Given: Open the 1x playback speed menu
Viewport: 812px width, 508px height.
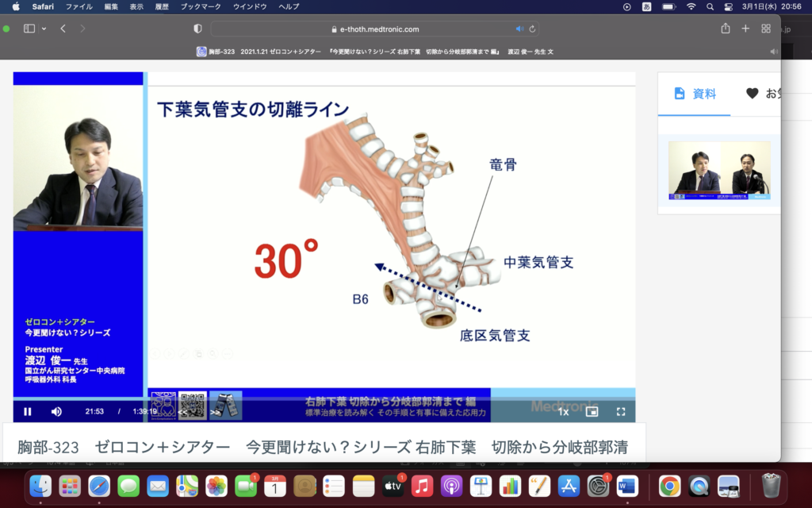Looking at the screenshot, I should coord(563,411).
